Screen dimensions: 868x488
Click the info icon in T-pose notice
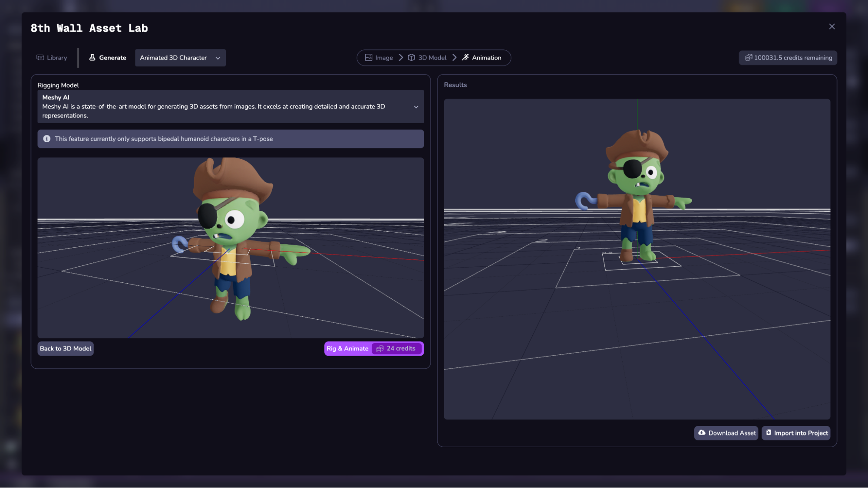tap(47, 139)
